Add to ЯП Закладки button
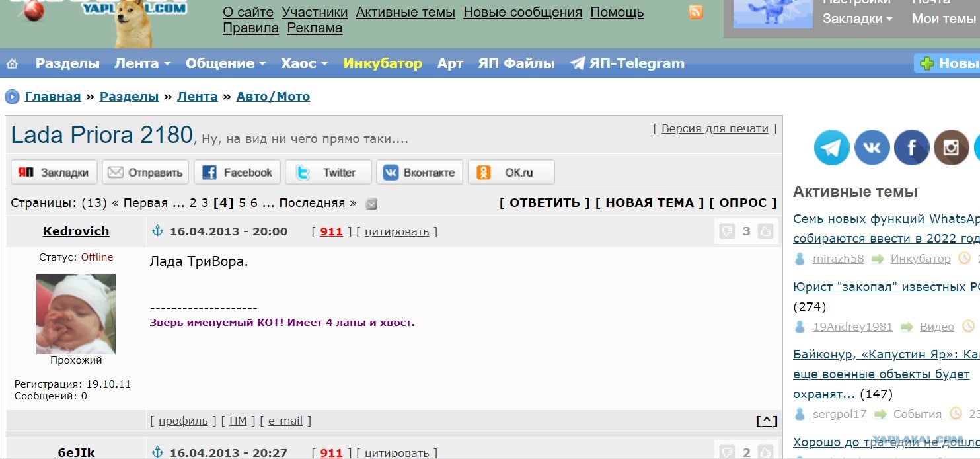 pyautogui.click(x=54, y=172)
